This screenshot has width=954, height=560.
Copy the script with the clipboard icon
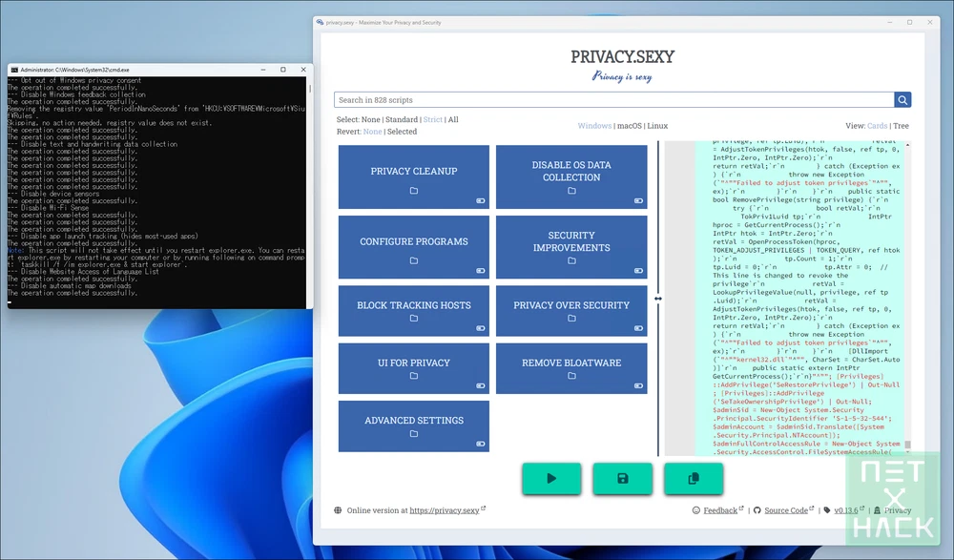click(x=694, y=479)
